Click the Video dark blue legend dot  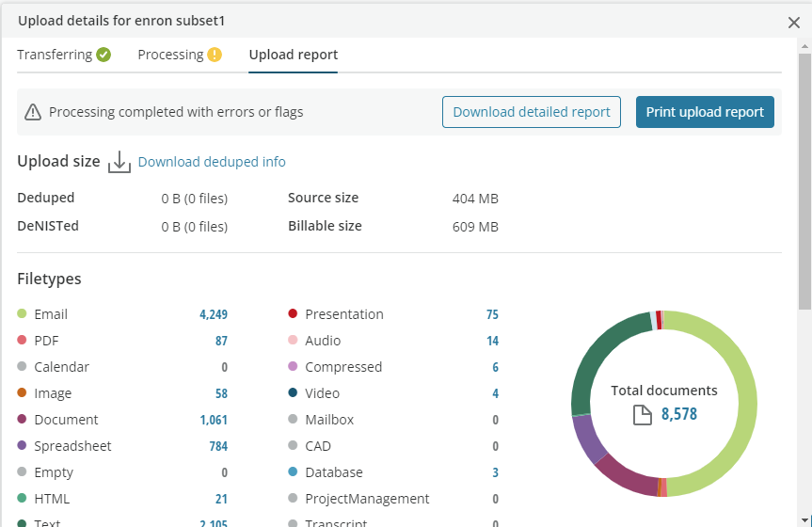(293, 392)
